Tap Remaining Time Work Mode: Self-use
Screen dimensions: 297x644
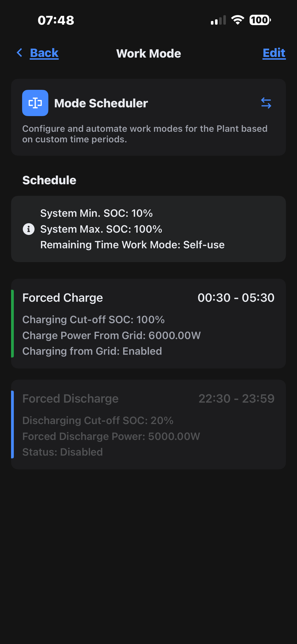pyautogui.click(x=132, y=245)
